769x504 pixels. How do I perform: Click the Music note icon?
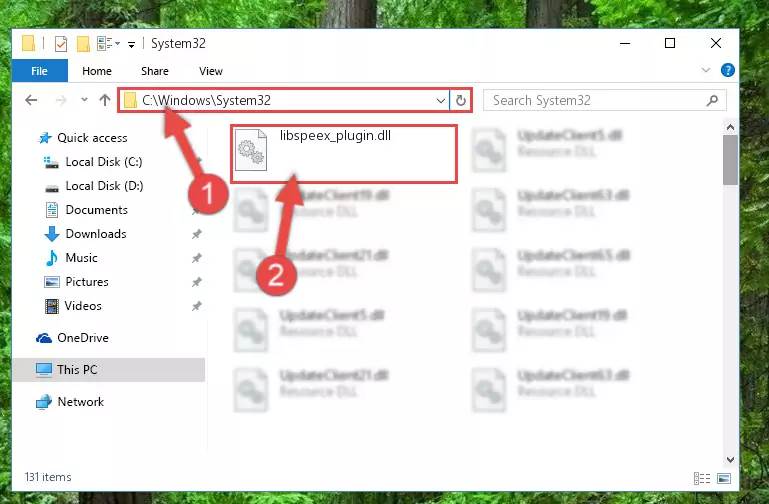[51, 258]
